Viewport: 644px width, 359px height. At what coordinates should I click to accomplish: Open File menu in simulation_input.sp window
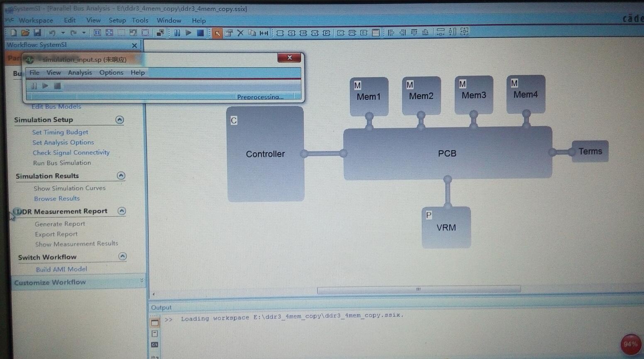[34, 73]
